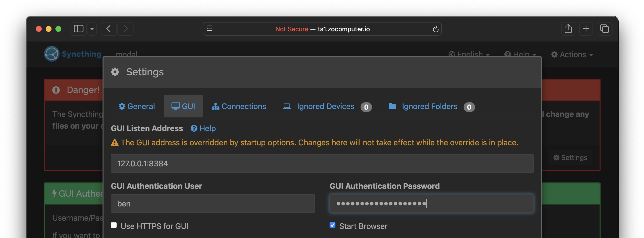The height and width of the screenshot is (238, 644).
Task: Click the page settings icon in address bar
Action: (x=209, y=29)
